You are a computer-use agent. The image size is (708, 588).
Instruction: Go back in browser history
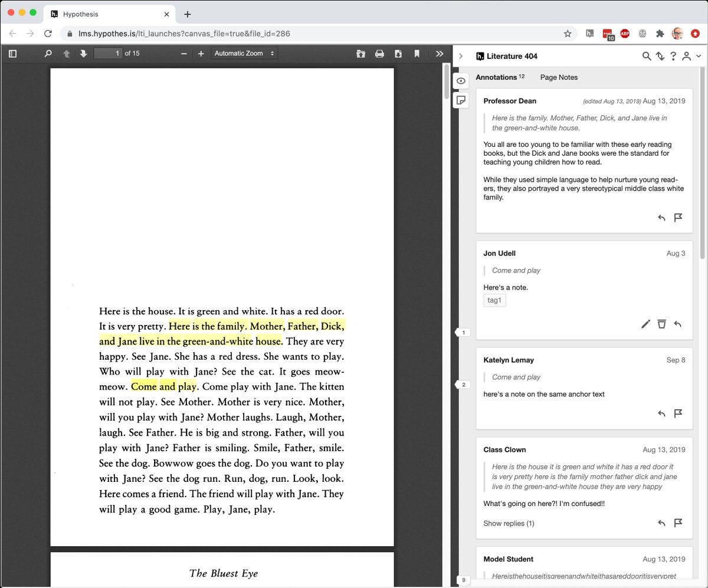tap(13, 34)
